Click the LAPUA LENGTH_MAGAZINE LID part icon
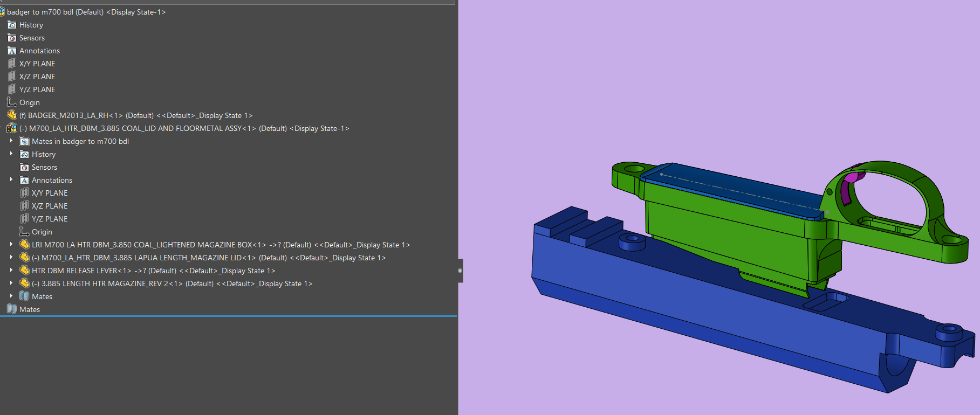Screen dimensions: 980x415 click(24, 257)
